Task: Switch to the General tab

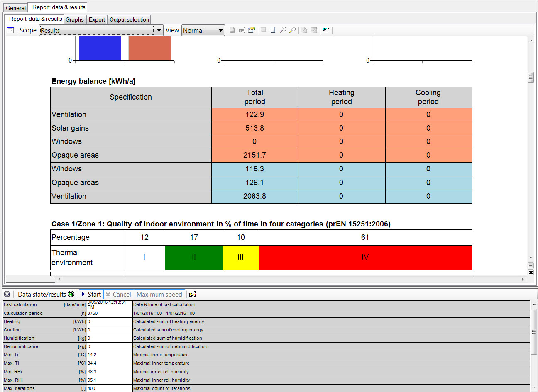Action: (x=16, y=8)
